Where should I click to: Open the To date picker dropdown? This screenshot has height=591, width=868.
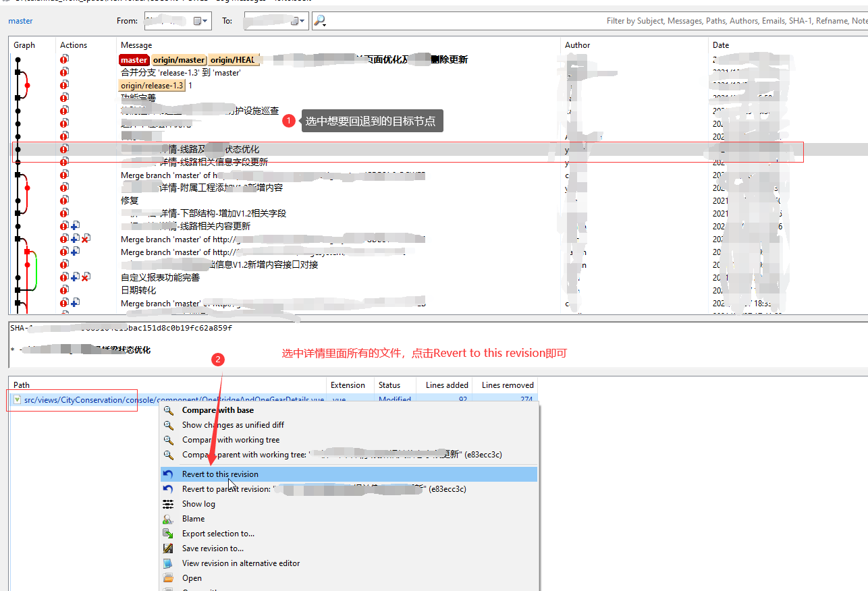(x=298, y=21)
